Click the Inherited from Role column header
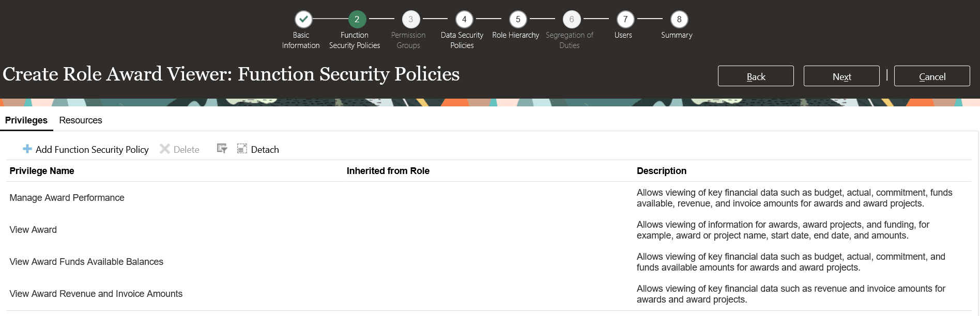 pyautogui.click(x=388, y=171)
